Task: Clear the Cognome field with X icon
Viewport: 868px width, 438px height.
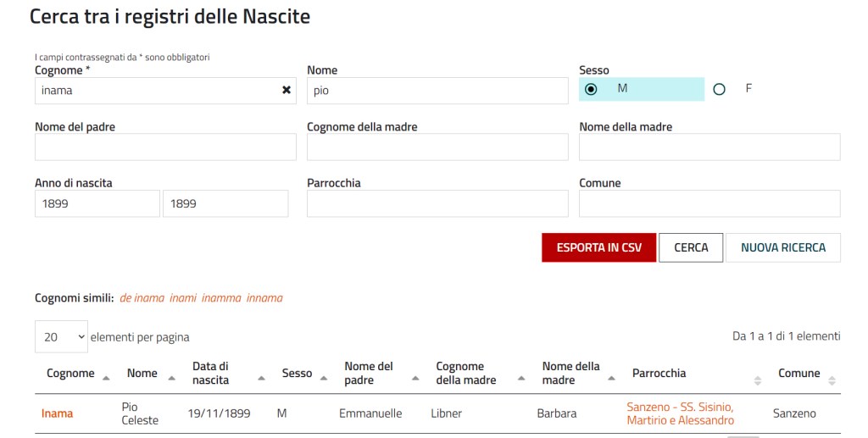Action: click(x=287, y=90)
